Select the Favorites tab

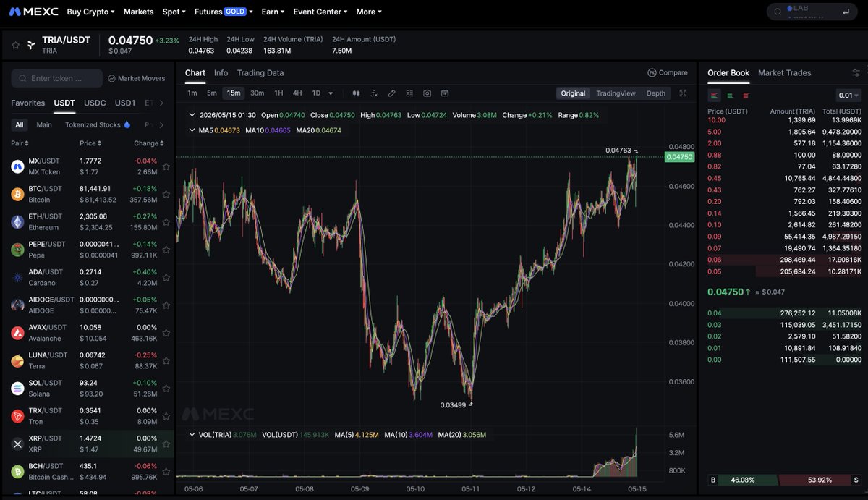[27, 103]
